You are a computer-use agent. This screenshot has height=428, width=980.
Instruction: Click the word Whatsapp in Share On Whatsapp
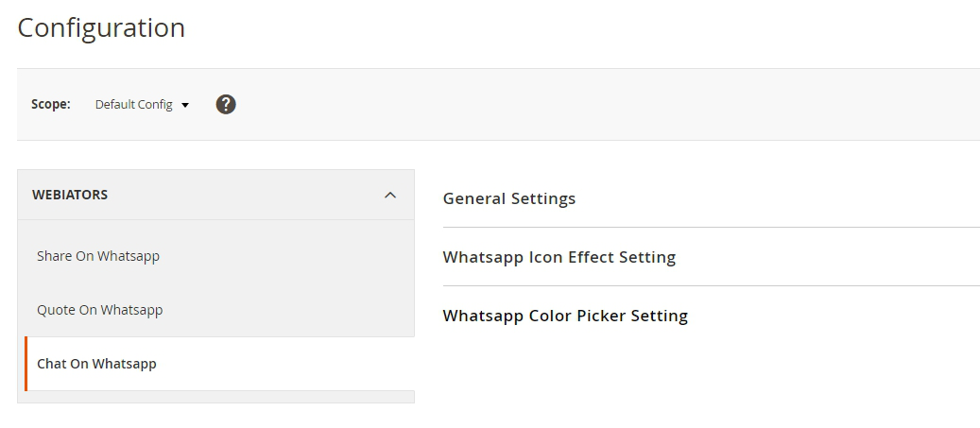129,256
